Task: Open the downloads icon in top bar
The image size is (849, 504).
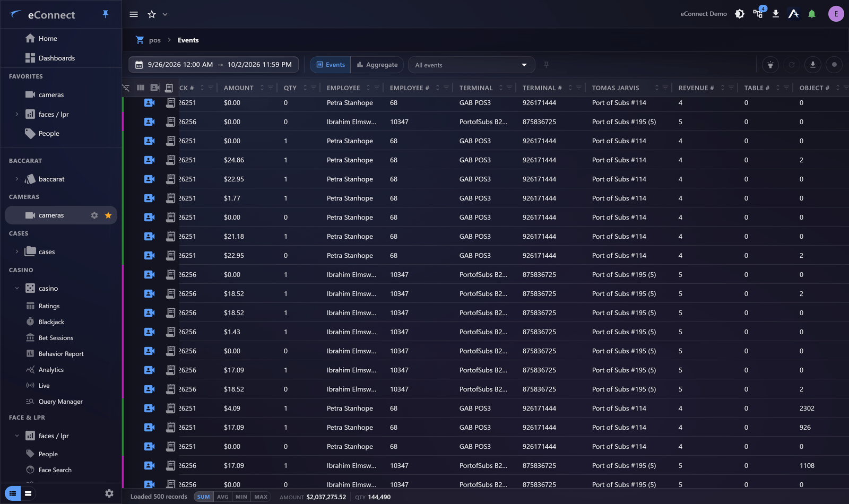Action: pyautogui.click(x=776, y=14)
